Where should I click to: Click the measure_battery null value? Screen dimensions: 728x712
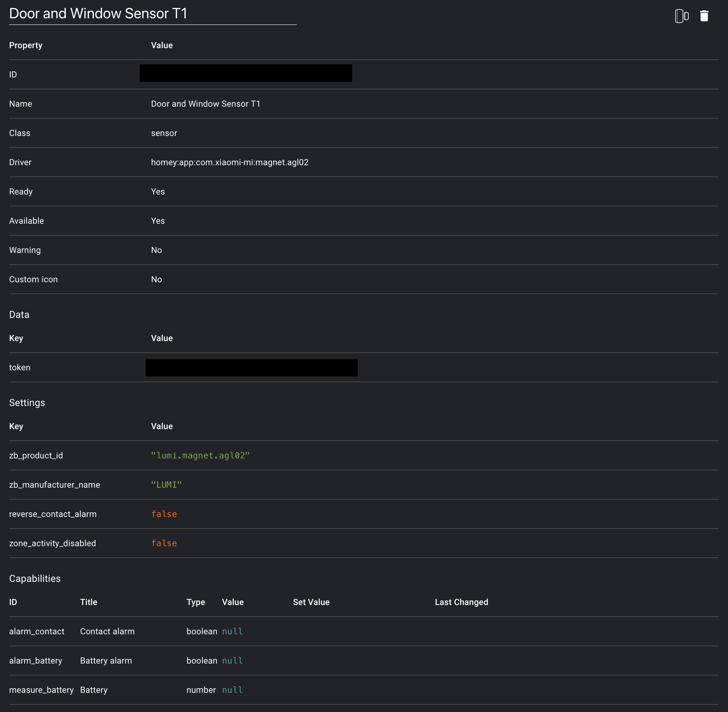click(x=232, y=689)
